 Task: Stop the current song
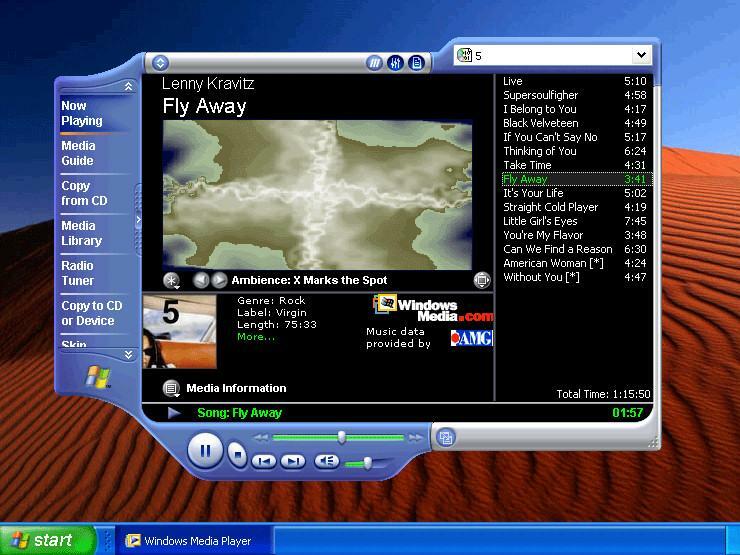pos(237,454)
